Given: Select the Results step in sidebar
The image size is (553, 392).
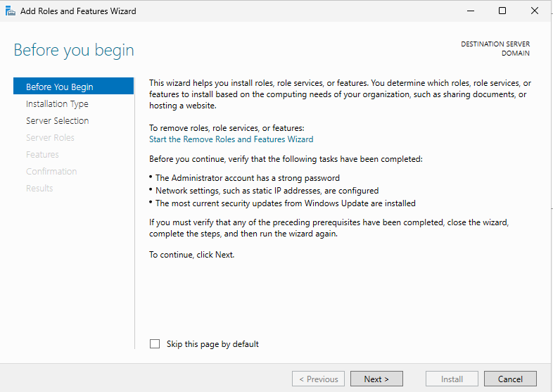Looking at the screenshot, I should click(x=39, y=188).
